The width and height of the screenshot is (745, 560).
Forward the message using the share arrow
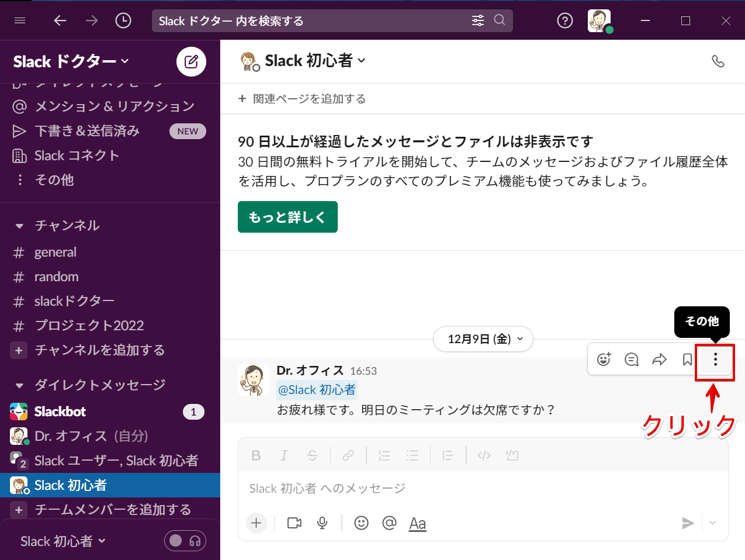tap(659, 359)
